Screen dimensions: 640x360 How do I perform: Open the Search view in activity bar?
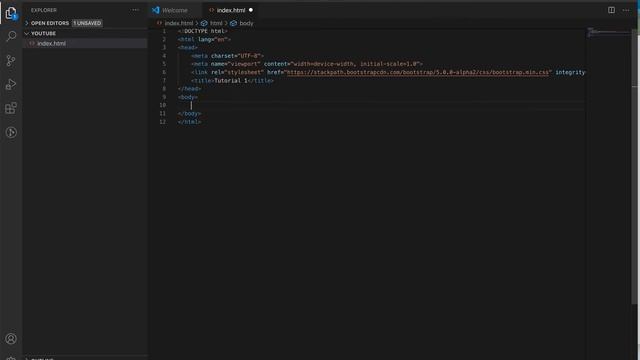(x=11, y=36)
